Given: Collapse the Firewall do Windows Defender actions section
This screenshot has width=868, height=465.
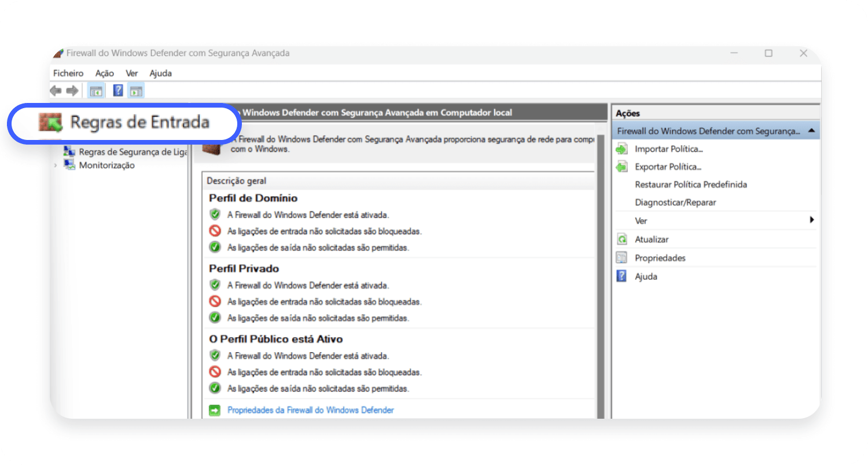Looking at the screenshot, I should (812, 131).
